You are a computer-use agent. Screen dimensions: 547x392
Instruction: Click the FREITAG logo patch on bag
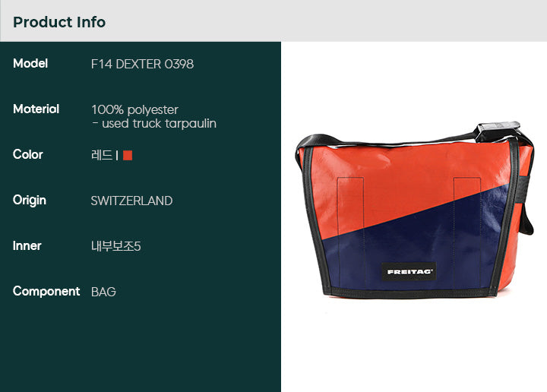coord(409,272)
